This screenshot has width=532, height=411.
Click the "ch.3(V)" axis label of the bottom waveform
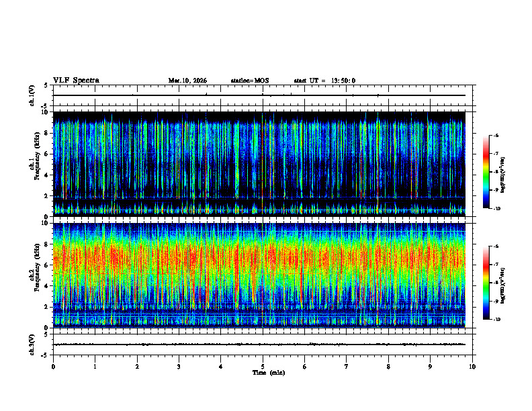32,345
